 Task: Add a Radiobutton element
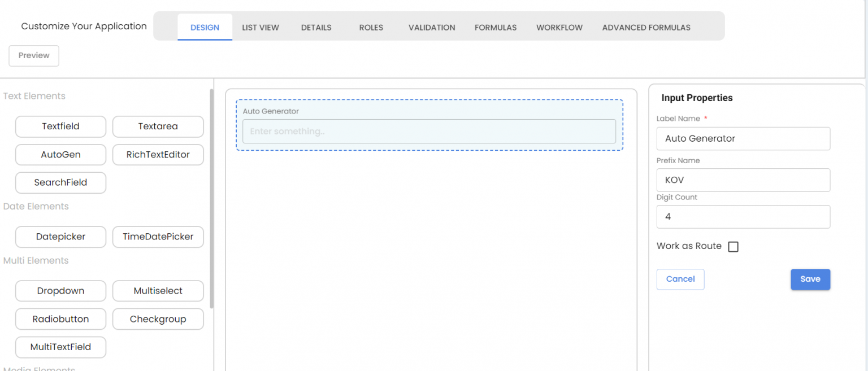tap(60, 318)
